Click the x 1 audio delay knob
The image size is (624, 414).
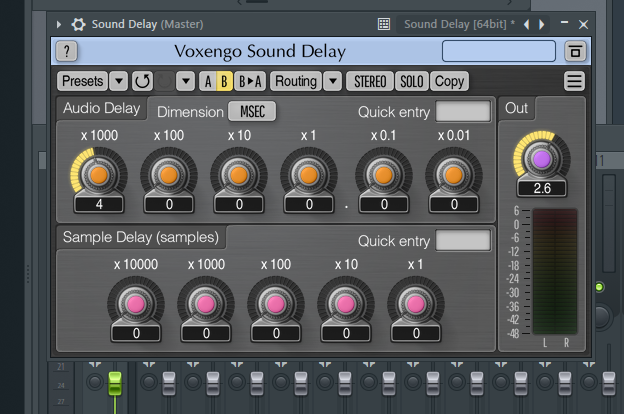[308, 175]
